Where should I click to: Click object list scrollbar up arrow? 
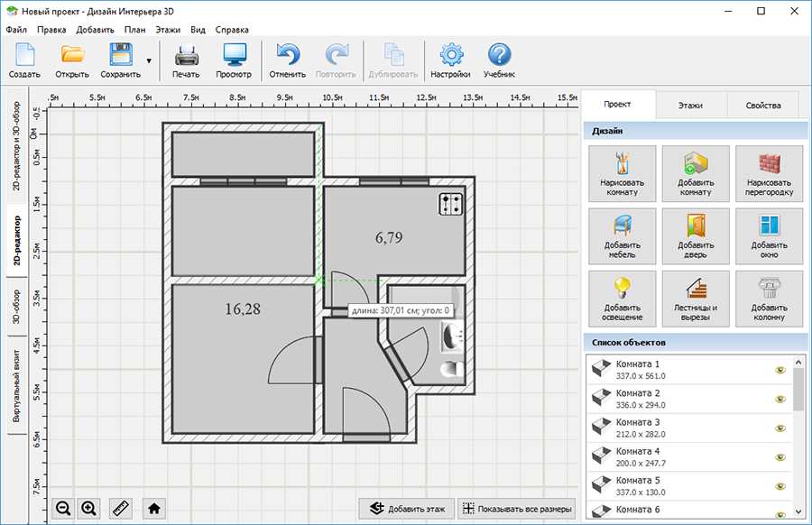point(798,362)
